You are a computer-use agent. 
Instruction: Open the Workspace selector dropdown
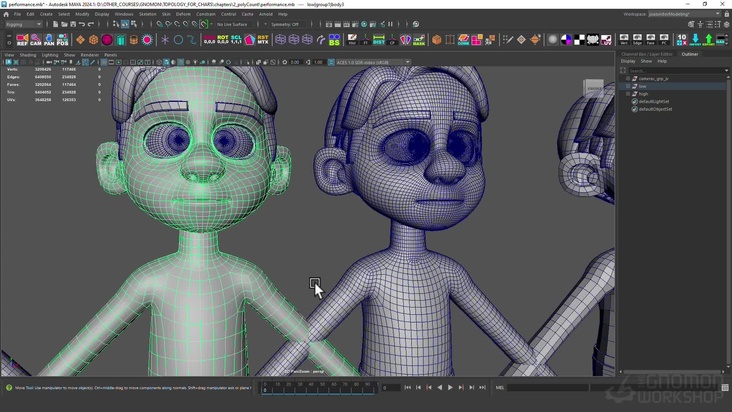[x=684, y=14]
